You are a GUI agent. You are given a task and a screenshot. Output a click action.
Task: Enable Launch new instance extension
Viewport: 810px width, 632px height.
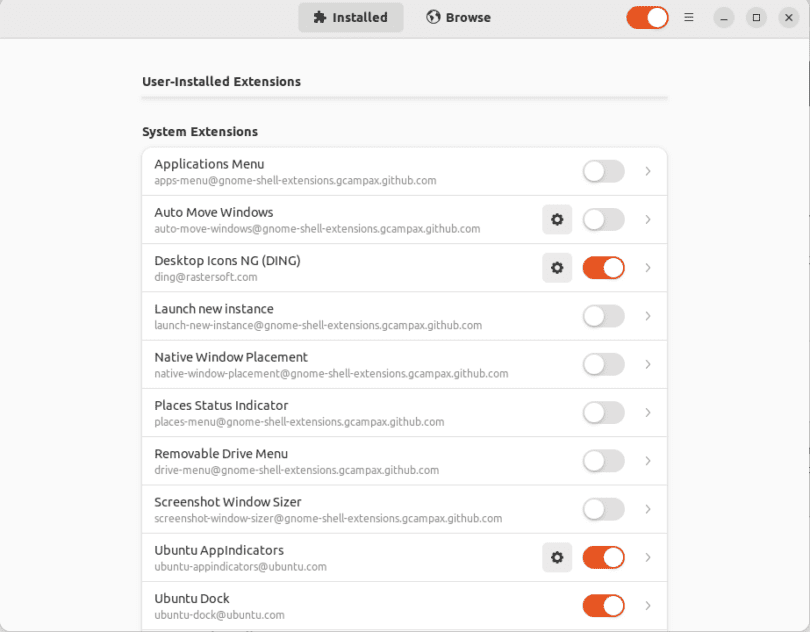pyautogui.click(x=603, y=316)
